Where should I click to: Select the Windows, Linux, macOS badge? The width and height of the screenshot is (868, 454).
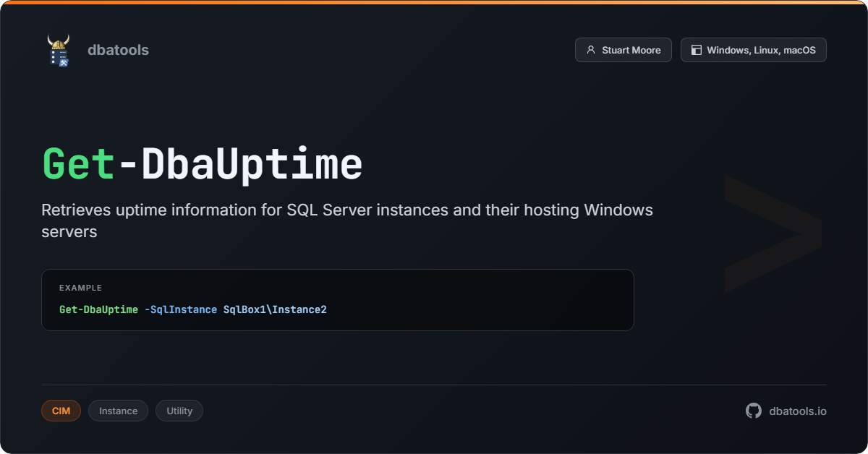point(754,50)
